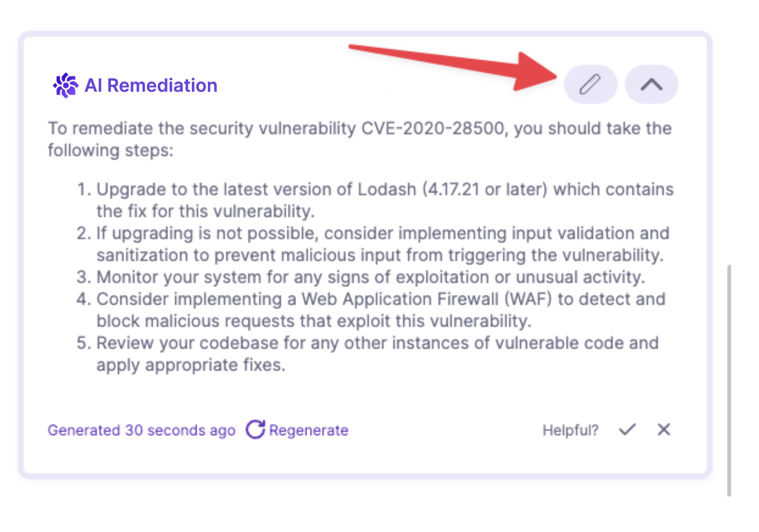
Task: Click the circular Regenerate arrow icon
Action: [x=255, y=429]
